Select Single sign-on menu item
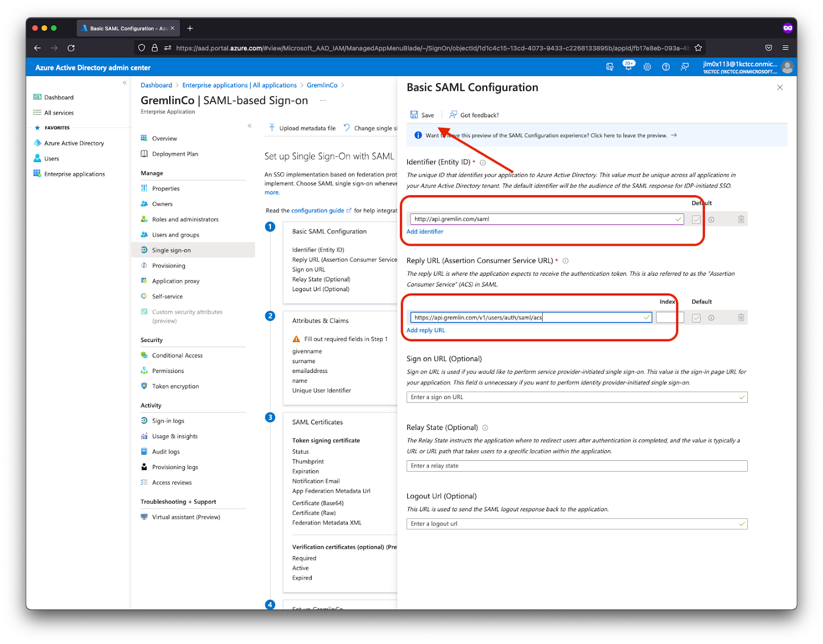 193,250
